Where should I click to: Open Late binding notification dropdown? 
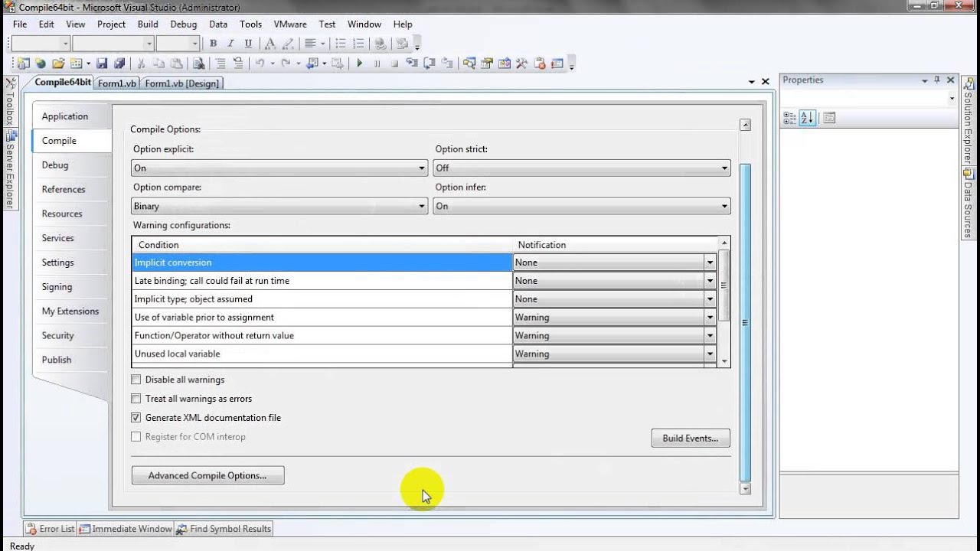(x=710, y=281)
